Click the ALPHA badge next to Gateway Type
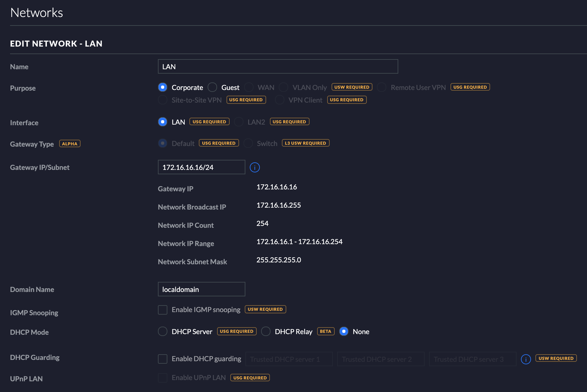 tap(70, 143)
